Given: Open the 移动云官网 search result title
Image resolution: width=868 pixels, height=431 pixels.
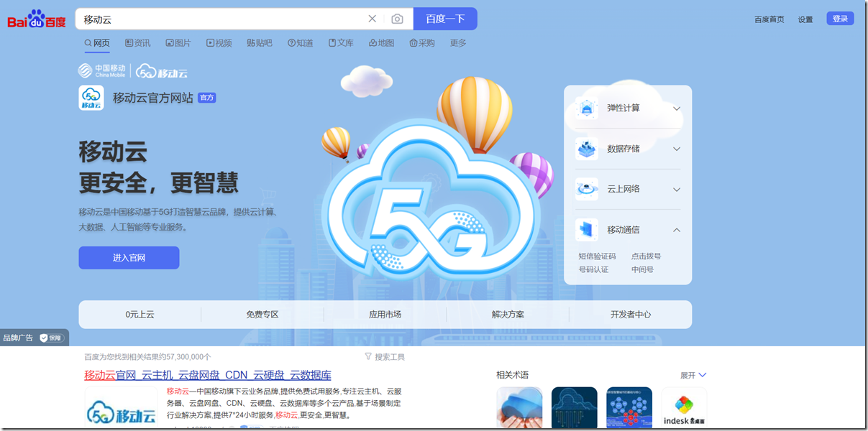Looking at the screenshot, I should coord(208,375).
